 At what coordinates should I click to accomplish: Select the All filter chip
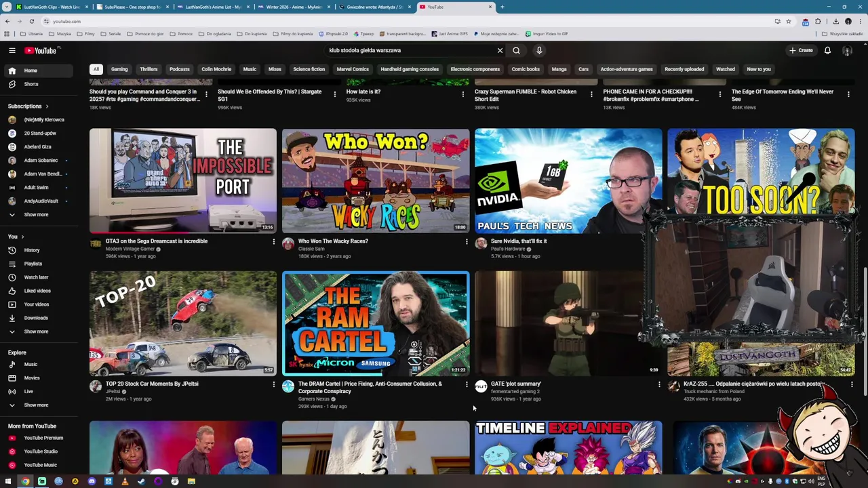click(x=96, y=69)
